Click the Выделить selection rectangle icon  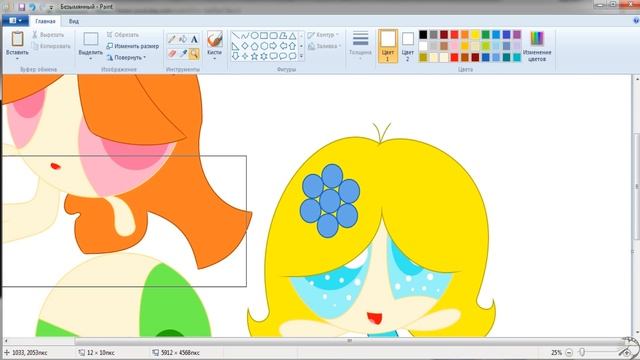(91, 39)
